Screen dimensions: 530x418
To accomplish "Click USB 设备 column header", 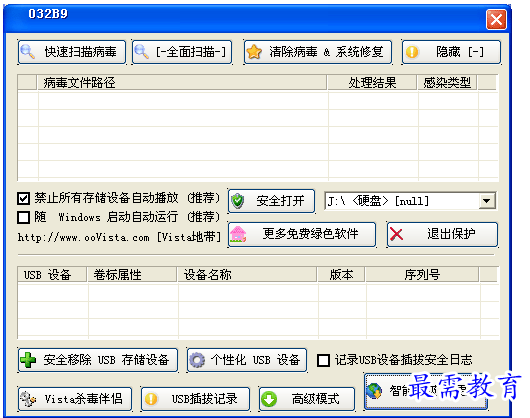I will (52, 275).
